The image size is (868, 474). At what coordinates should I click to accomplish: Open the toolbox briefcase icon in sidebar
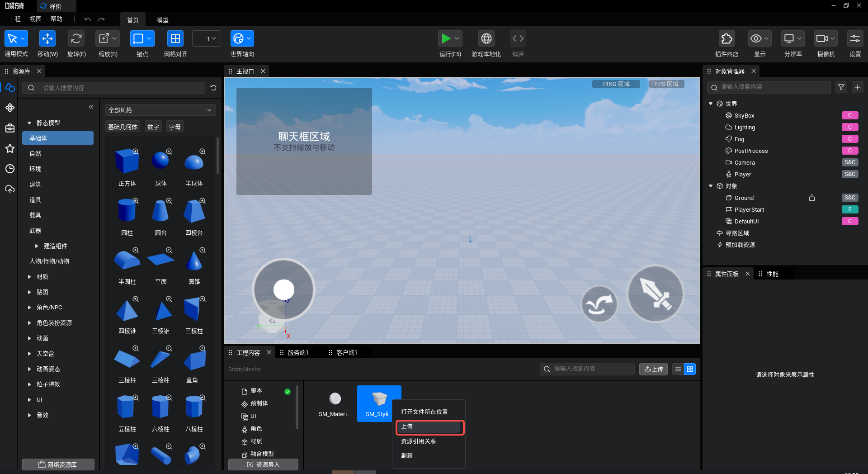pos(10,128)
